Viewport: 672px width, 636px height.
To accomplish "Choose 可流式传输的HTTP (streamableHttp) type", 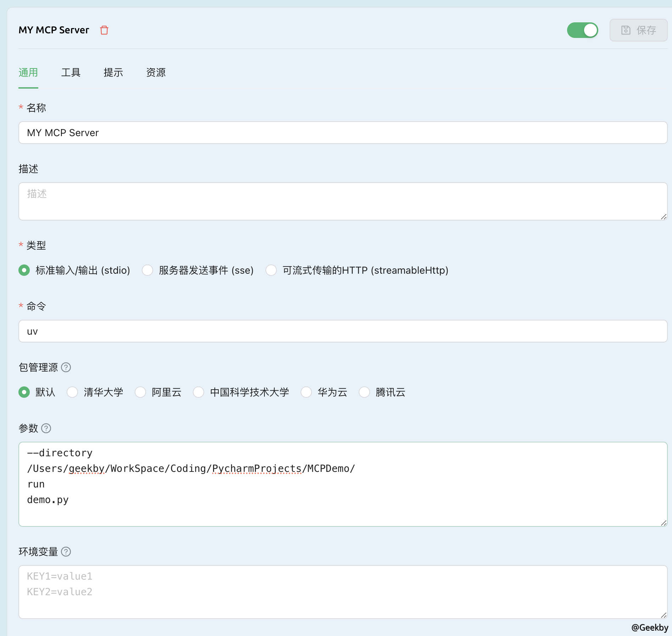I will point(271,270).
